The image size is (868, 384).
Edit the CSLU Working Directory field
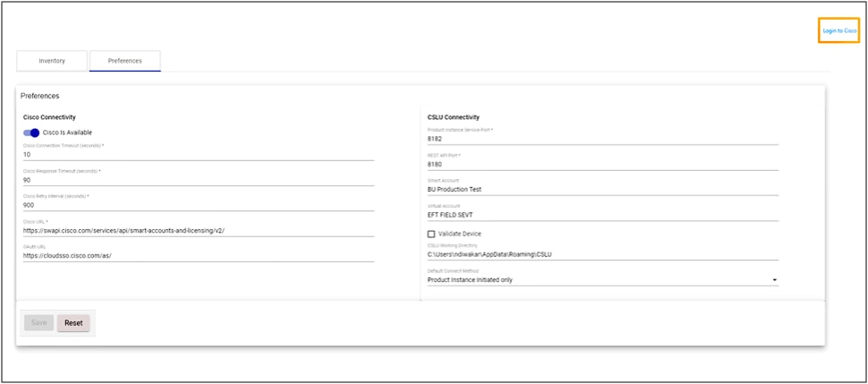pyautogui.click(x=603, y=254)
